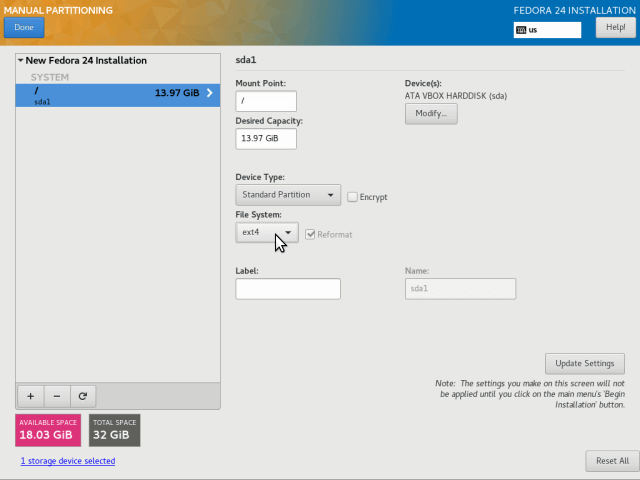
Task: Click the Done button
Action: click(x=24, y=27)
